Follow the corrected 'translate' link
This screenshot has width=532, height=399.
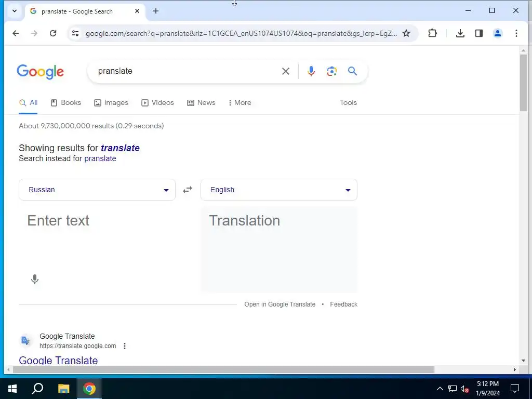coord(120,148)
